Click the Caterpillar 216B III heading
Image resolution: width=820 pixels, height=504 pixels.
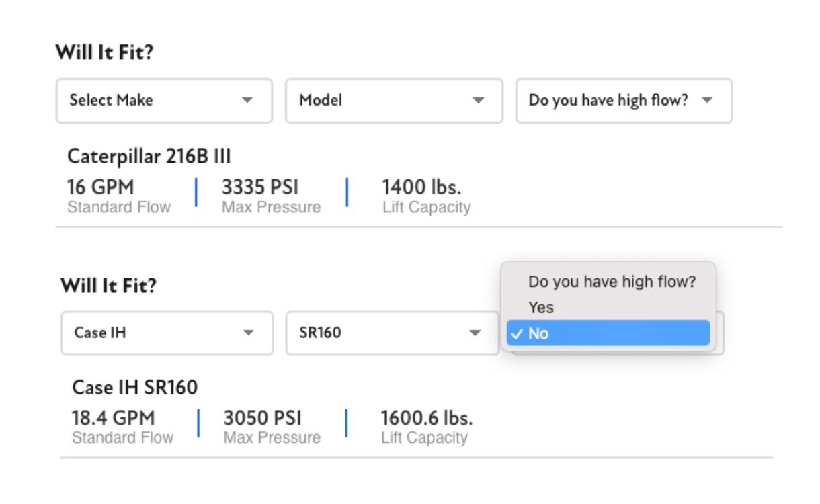click(x=149, y=157)
